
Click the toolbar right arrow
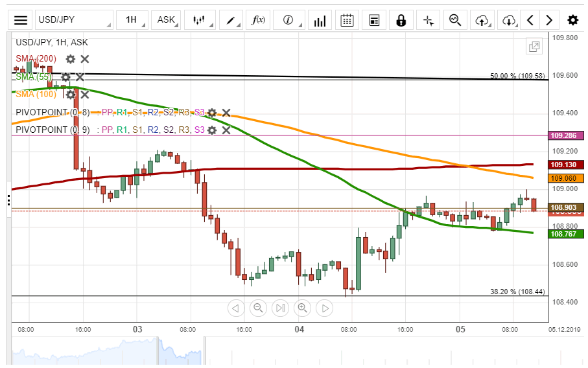pos(549,20)
